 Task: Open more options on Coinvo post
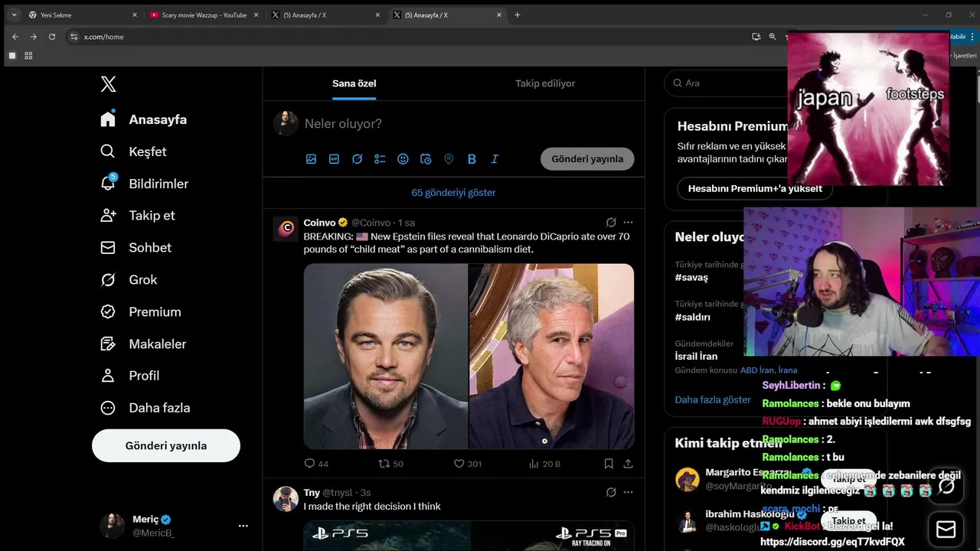click(628, 223)
